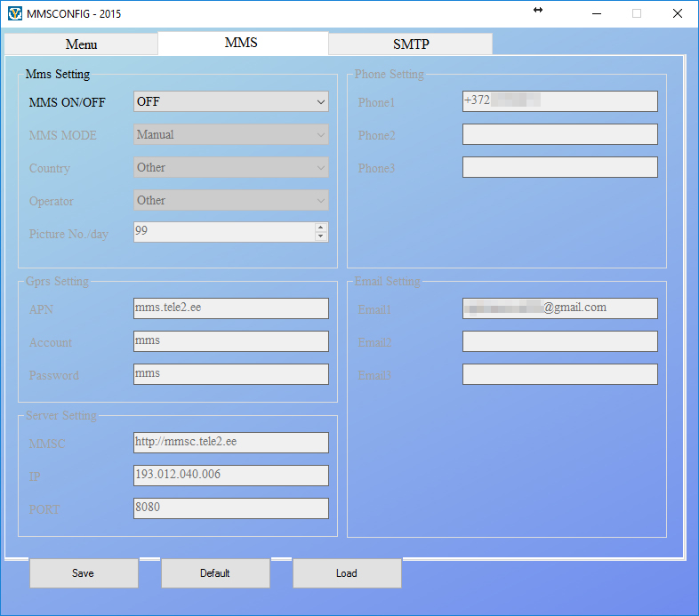Click the Load button
Viewport: 699px width, 616px height.
pyautogui.click(x=347, y=573)
